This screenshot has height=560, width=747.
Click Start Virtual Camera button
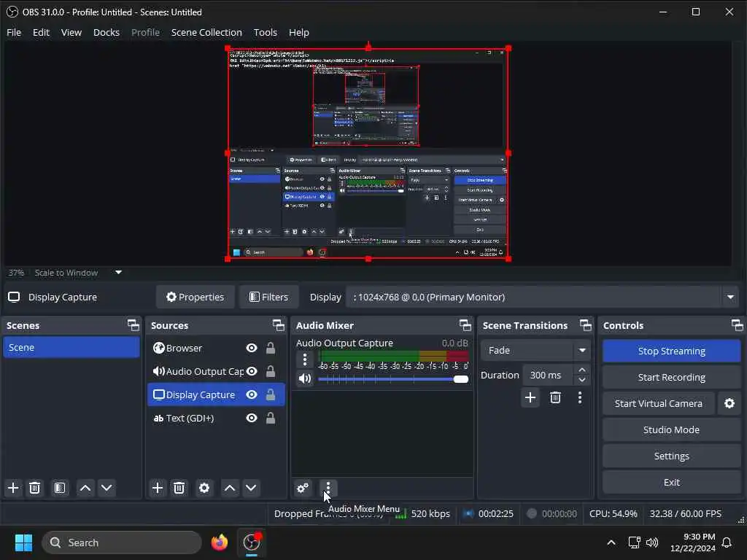(x=659, y=403)
